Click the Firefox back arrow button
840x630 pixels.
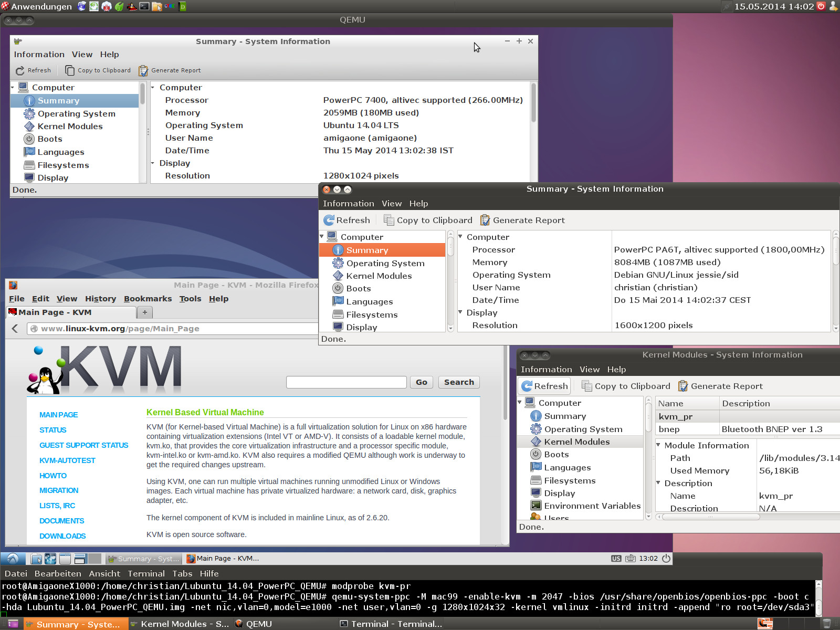coord(15,329)
